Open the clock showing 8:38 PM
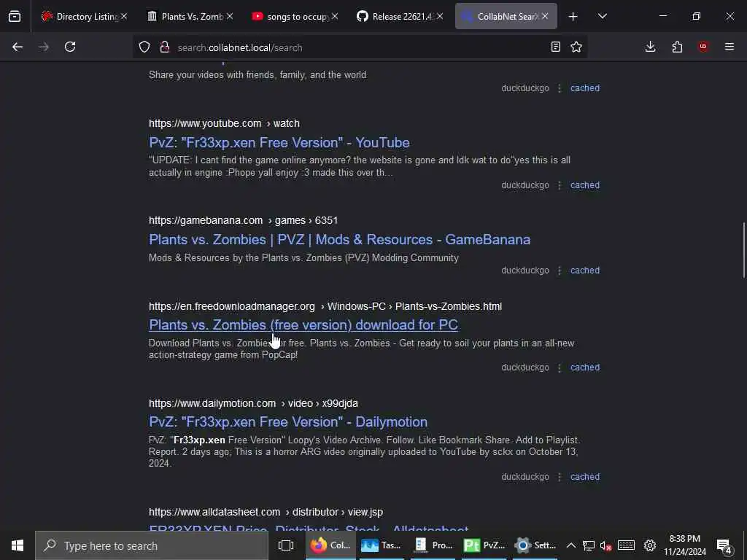 pos(685,545)
